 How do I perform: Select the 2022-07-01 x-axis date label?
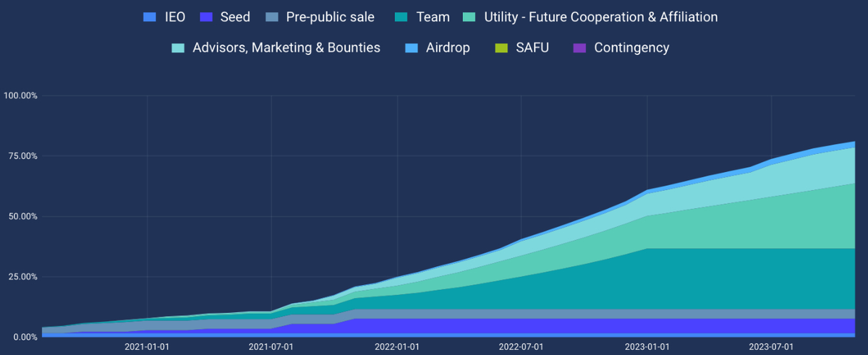[522, 347]
